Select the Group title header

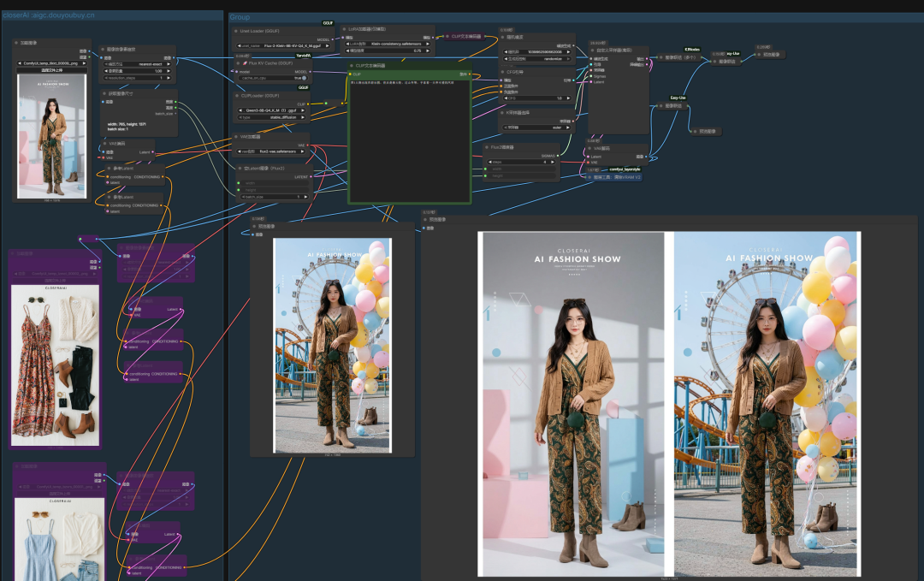tap(240, 17)
